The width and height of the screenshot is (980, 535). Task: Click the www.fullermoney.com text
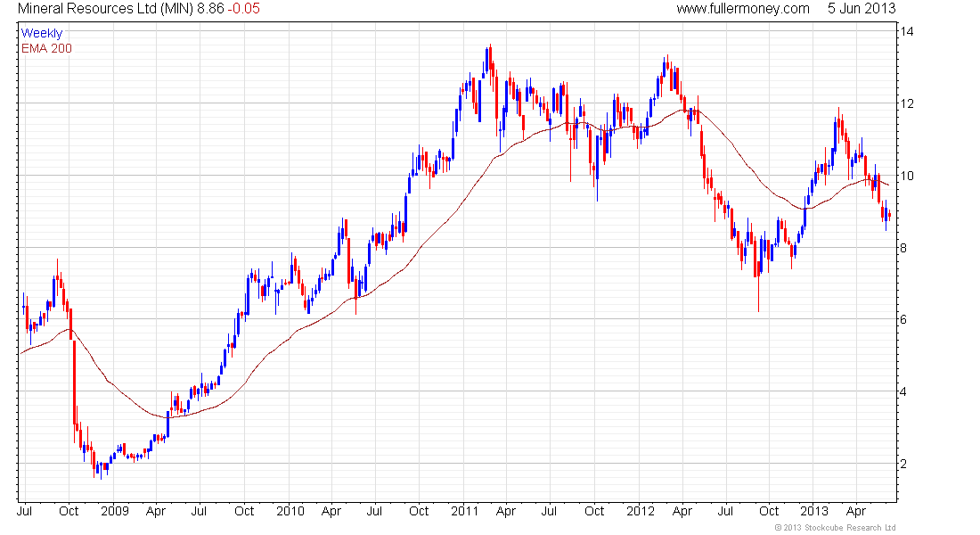[x=743, y=9]
